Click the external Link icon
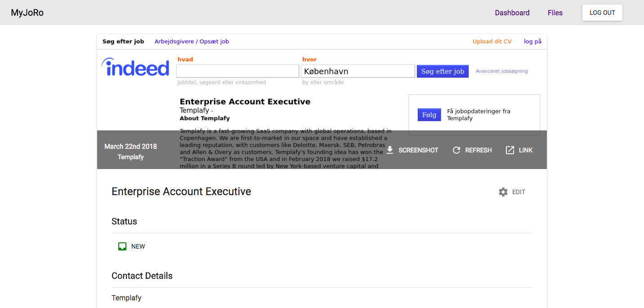Image resolution: width=644 pixels, height=308 pixels. click(x=510, y=150)
